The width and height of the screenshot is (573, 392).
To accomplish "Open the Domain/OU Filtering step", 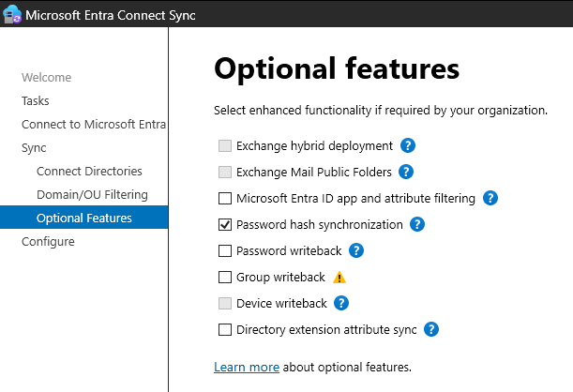I will click(x=92, y=194).
